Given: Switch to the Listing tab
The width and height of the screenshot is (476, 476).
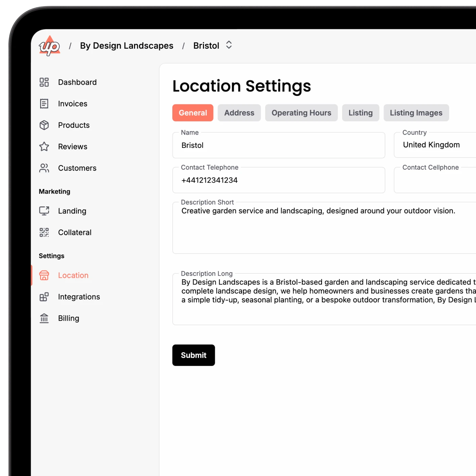Looking at the screenshot, I should [361, 113].
